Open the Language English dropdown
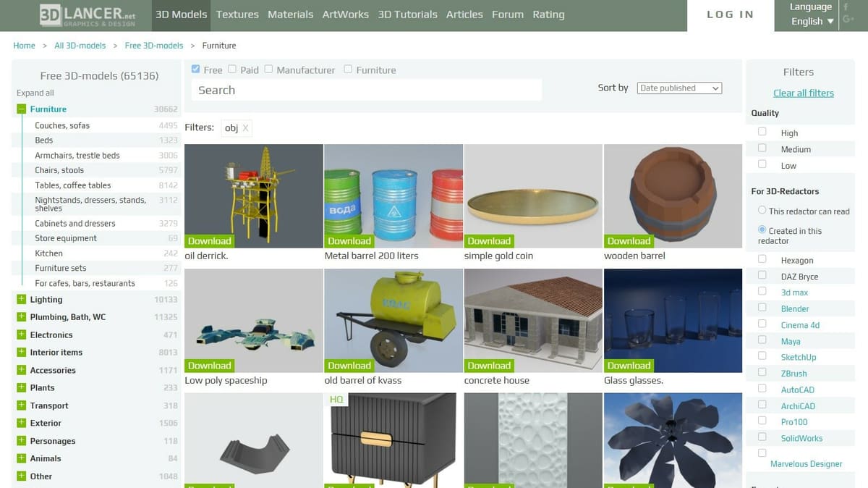868x488 pixels. [x=812, y=21]
